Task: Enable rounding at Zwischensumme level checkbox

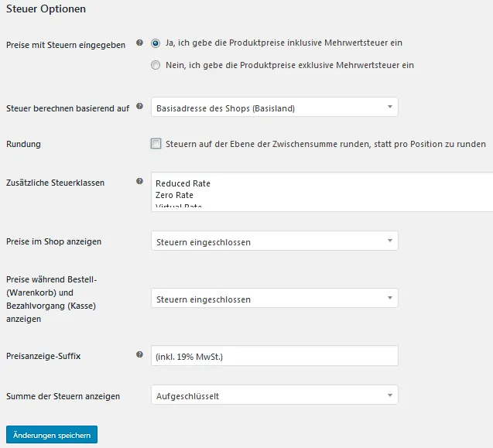Action: tap(156, 144)
